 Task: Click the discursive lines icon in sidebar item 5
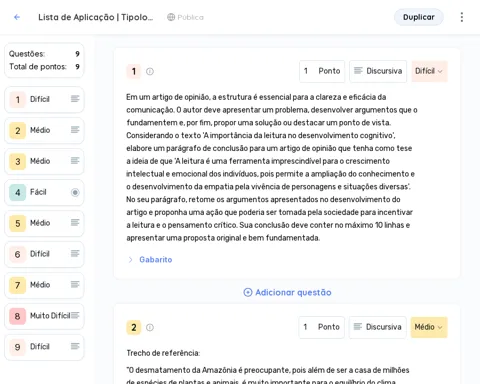click(75, 222)
